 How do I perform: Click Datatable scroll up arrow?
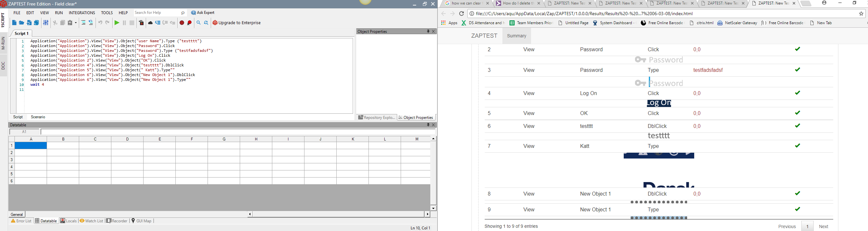[x=433, y=139]
